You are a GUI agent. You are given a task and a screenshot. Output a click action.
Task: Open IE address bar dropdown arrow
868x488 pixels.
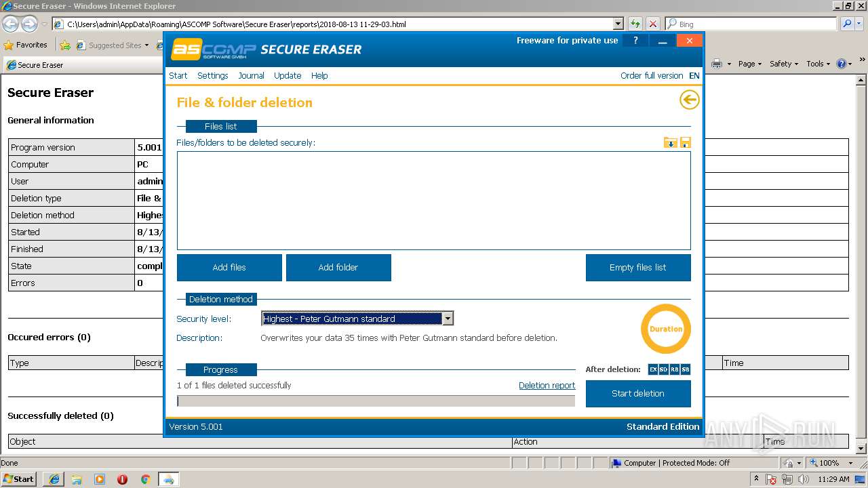(618, 24)
